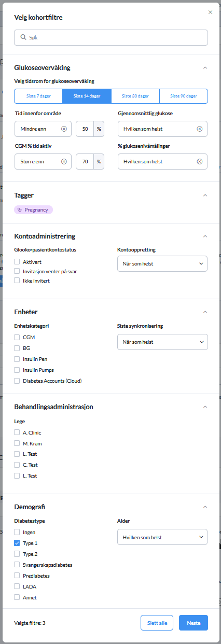Click the 50 percent value field
This screenshot has height=644, width=221.
pos(85,129)
